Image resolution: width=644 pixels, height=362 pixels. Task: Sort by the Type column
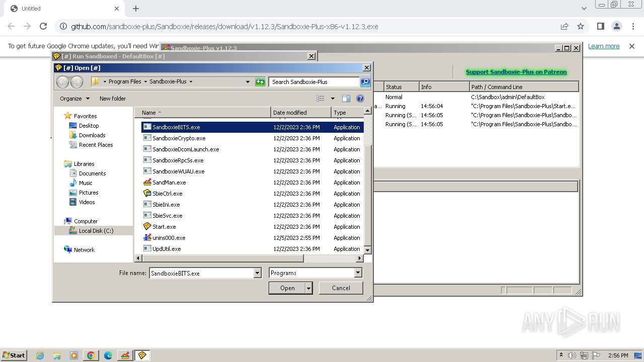click(347, 113)
